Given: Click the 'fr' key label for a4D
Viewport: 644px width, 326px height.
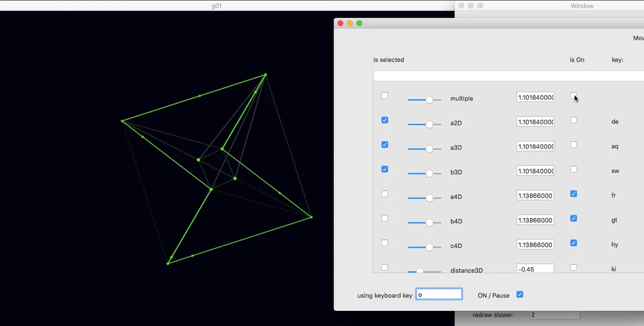Looking at the screenshot, I should [x=613, y=195].
